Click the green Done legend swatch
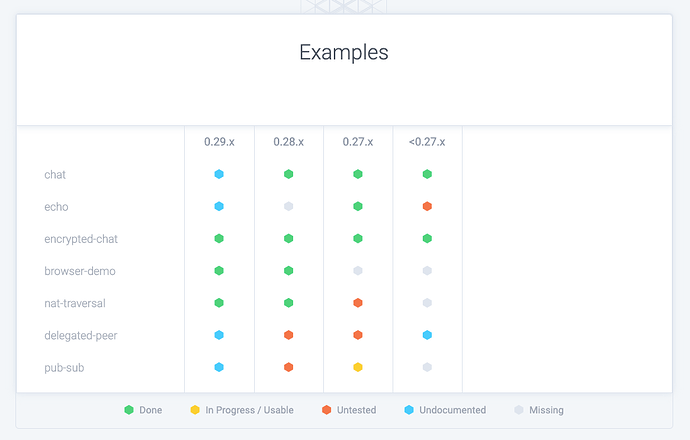Viewport: 690px width, 440px height. point(129,410)
